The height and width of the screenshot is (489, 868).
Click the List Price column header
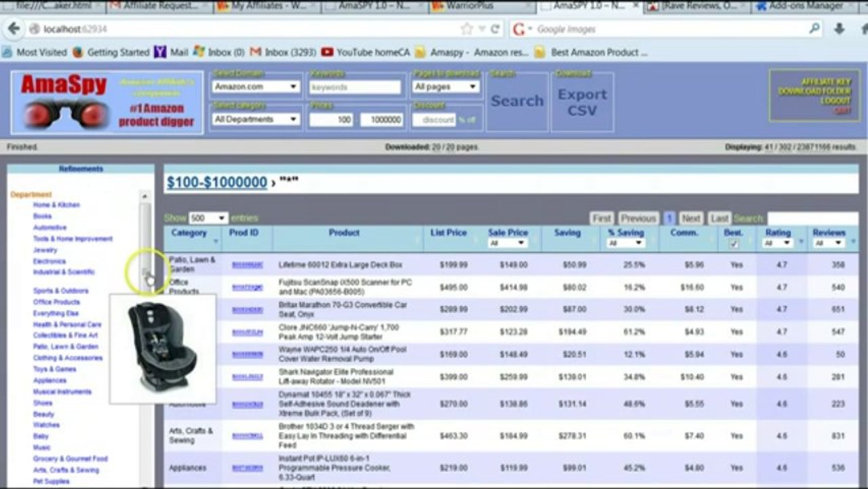click(449, 233)
